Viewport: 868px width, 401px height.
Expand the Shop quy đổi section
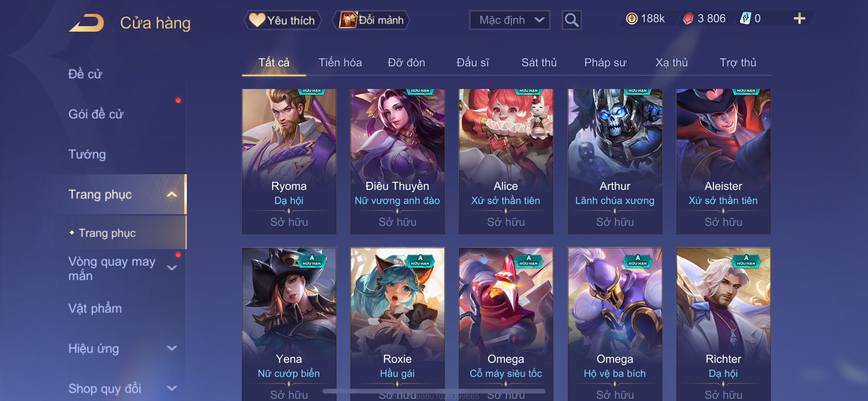pos(172,388)
